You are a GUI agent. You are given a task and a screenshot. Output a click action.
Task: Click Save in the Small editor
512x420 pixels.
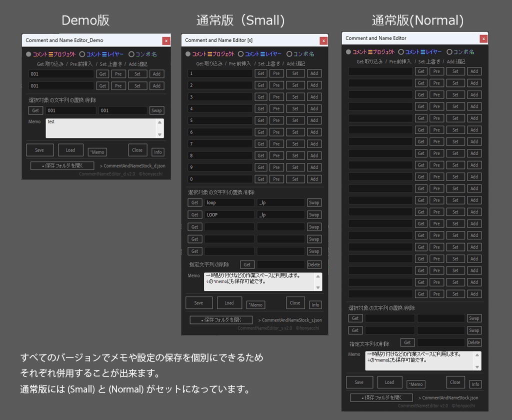tap(199, 303)
